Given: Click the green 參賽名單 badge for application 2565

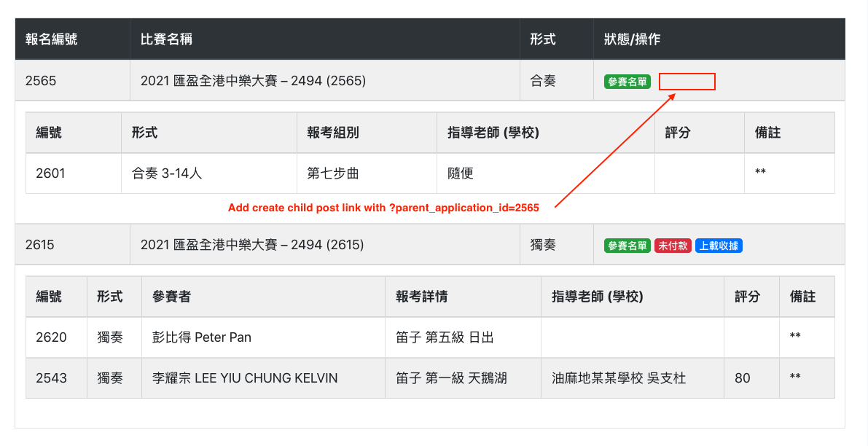Looking at the screenshot, I should pyautogui.click(x=627, y=82).
